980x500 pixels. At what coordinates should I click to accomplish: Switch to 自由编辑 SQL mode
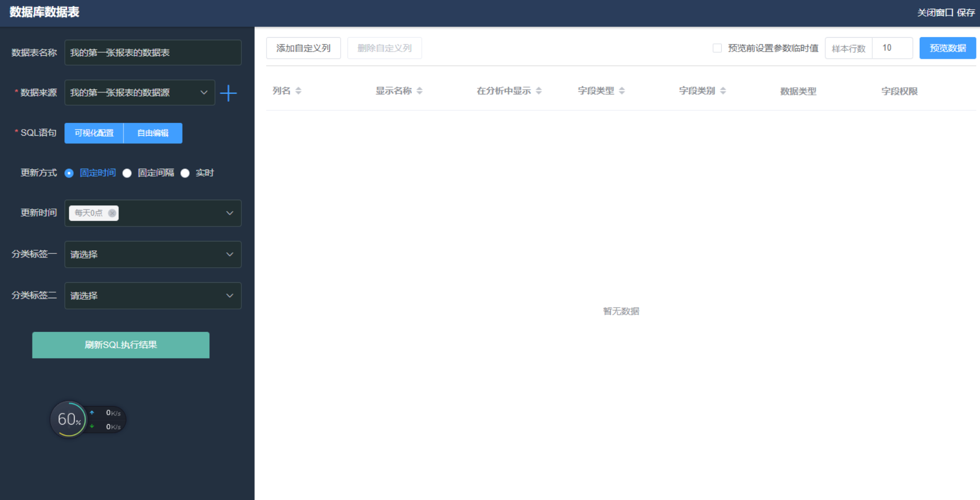153,133
